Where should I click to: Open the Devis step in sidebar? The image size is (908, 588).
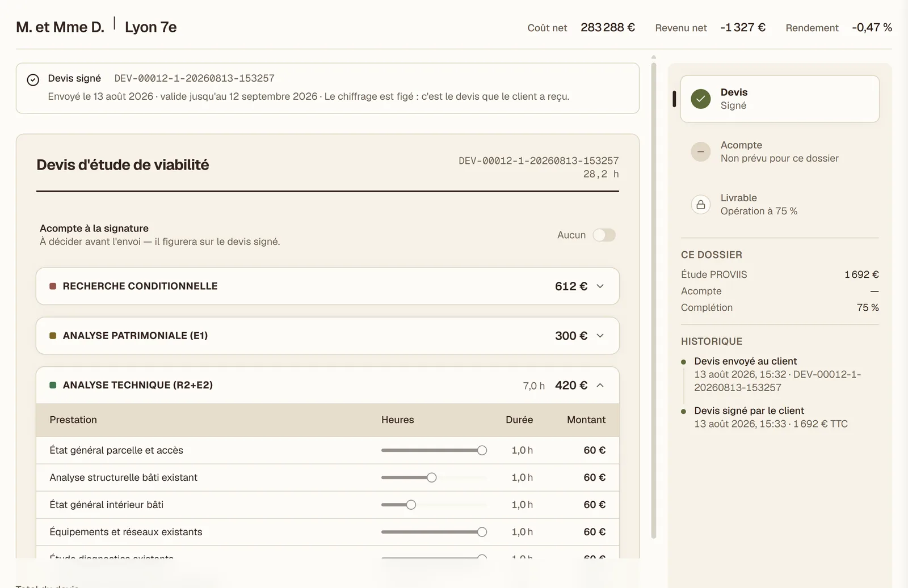(x=780, y=99)
